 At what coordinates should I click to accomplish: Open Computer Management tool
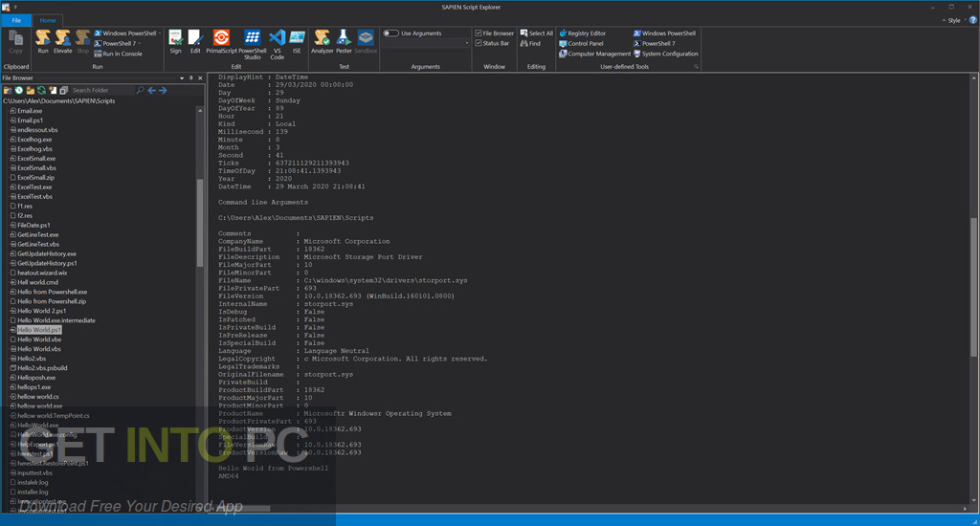tap(594, 54)
